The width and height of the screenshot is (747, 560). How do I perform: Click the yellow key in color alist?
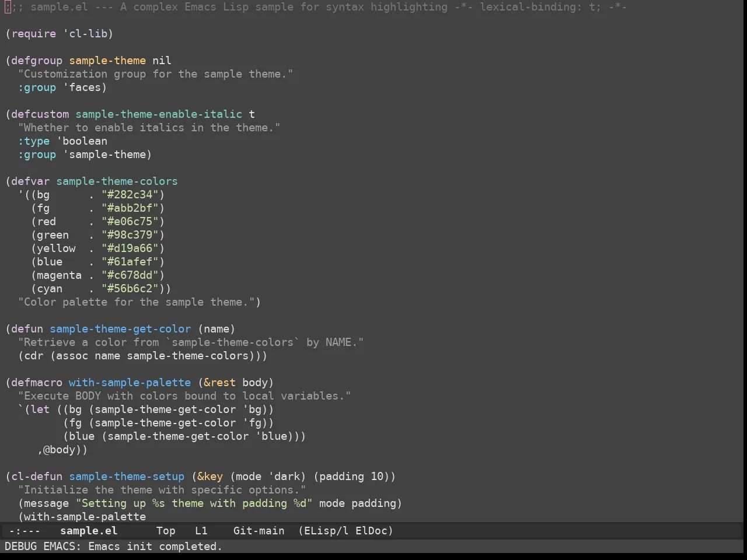[x=56, y=249]
